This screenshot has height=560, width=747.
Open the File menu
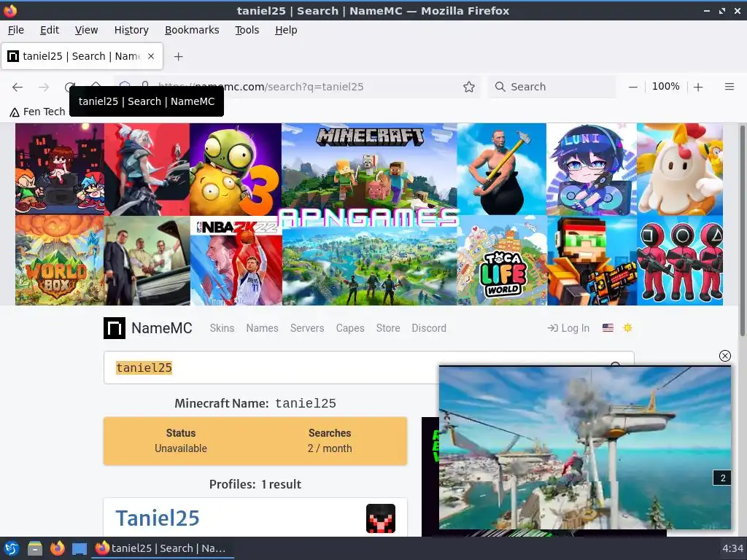point(16,30)
